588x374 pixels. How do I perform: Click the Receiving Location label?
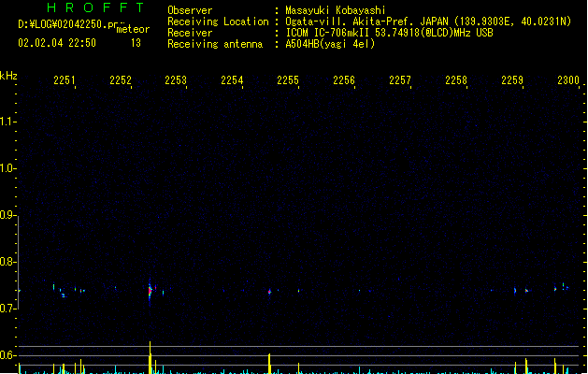pos(218,22)
